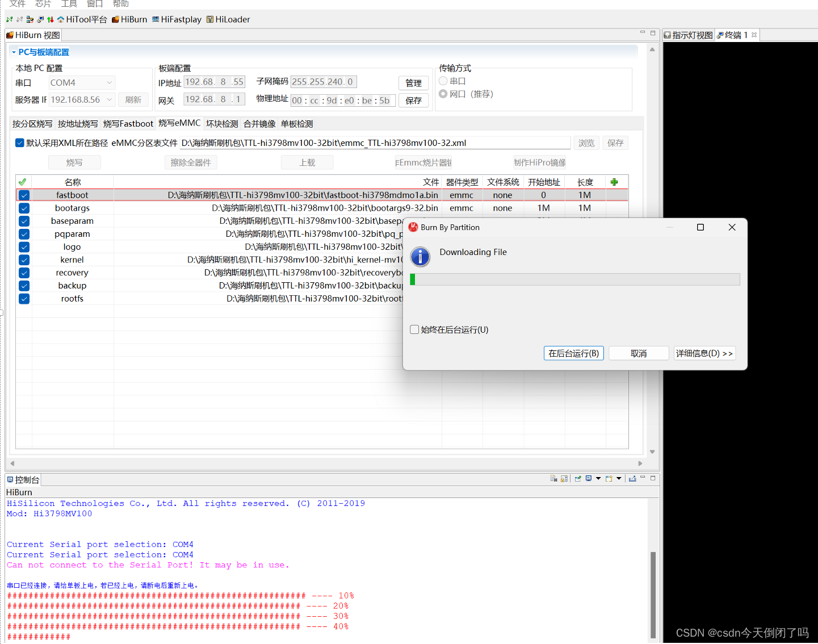Click the green plus add-partition icon

tap(614, 182)
